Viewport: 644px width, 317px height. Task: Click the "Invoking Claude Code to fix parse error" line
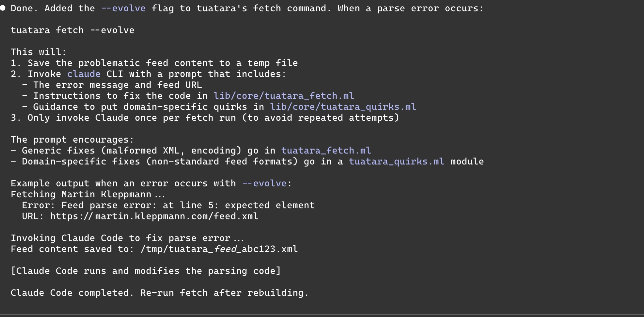[127, 238]
